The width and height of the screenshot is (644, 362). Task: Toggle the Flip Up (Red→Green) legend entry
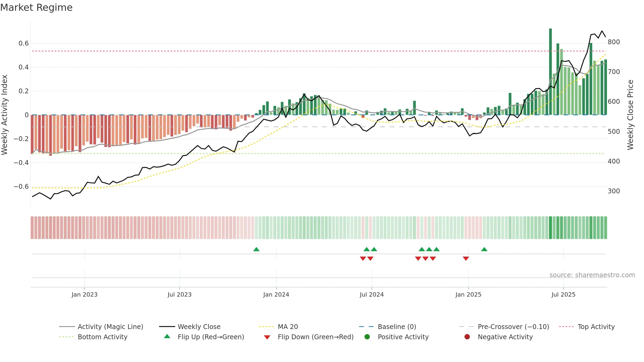click(x=204, y=337)
